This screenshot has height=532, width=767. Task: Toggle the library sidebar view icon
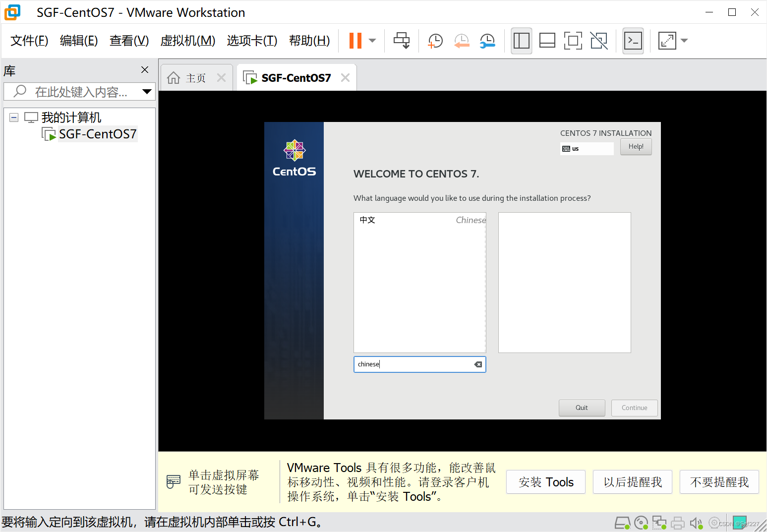pos(522,41)
